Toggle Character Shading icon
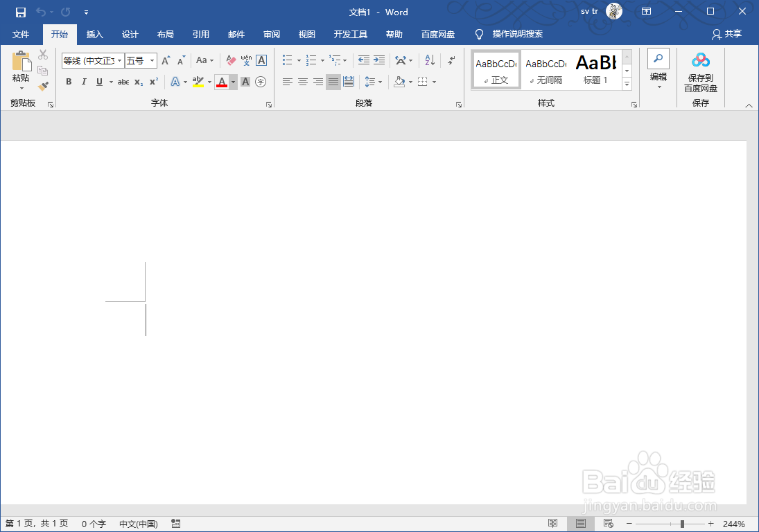This screenshot has width=759, height=532. [x=245, y=82]
